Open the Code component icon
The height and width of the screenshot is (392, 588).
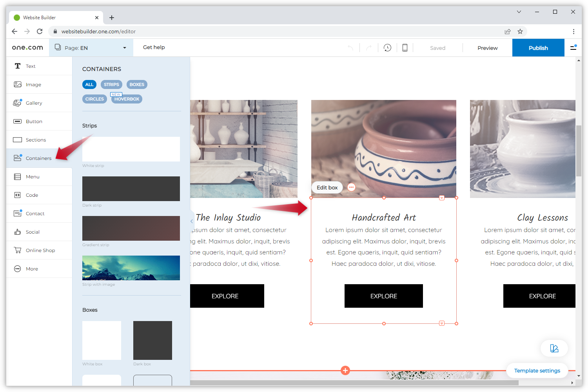(18, 195)
